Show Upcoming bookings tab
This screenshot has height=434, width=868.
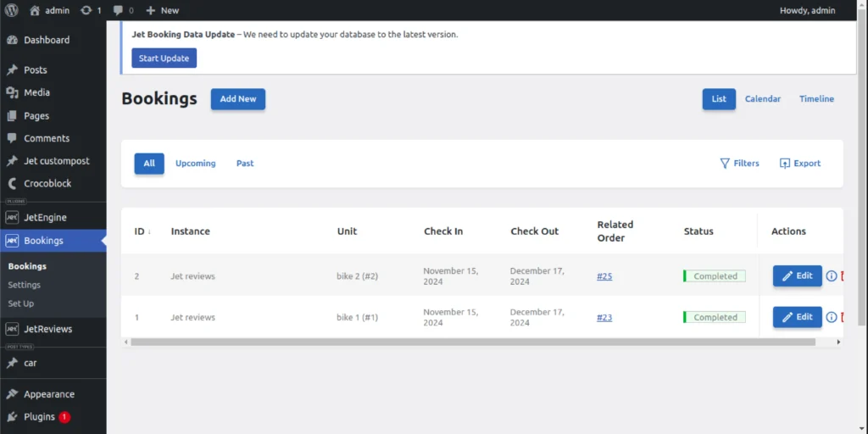(195, 164)
